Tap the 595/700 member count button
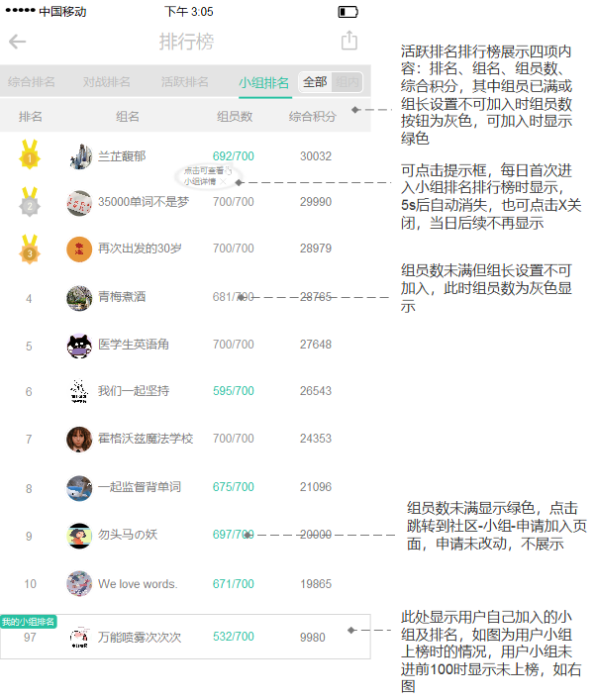 tap(233, 391)
